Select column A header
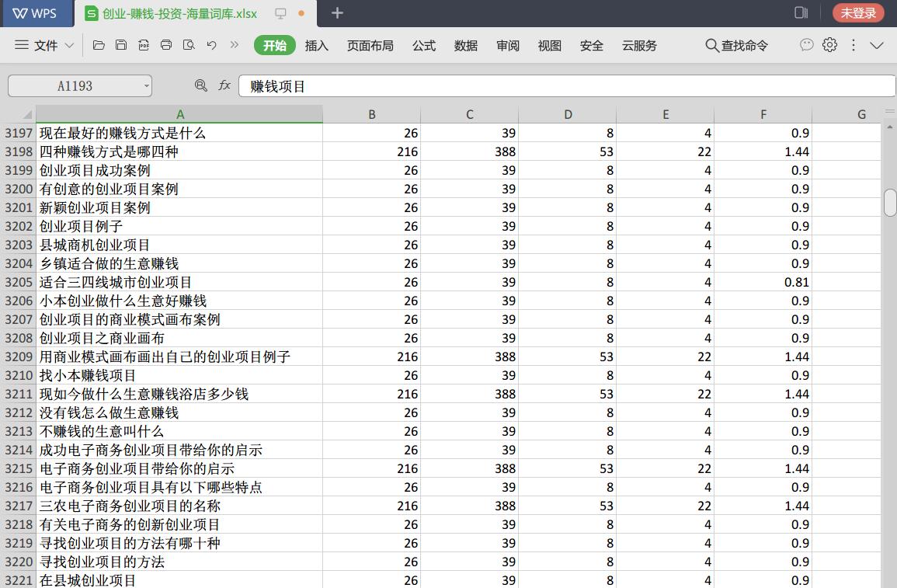This screenshot has width=897, height=588. coord(179,114)
